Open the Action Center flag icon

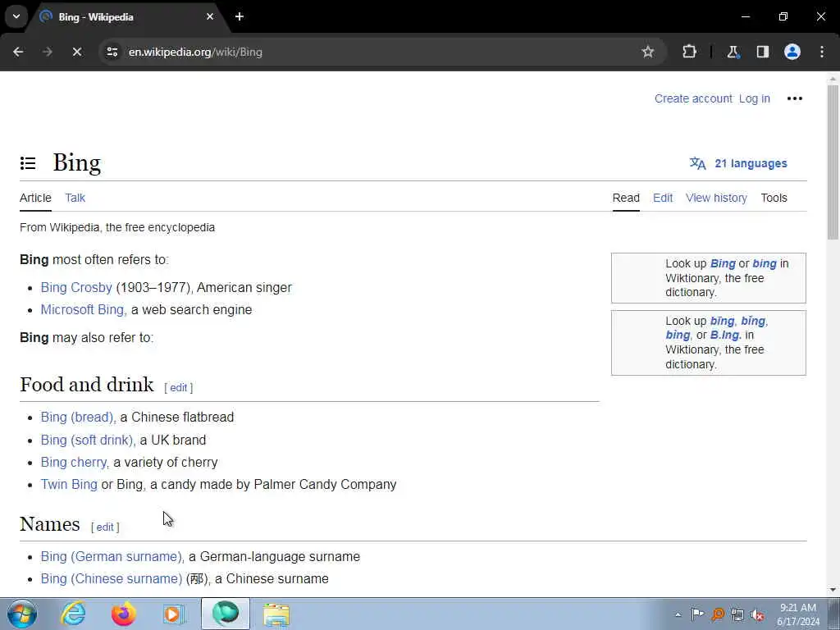coord(697,614)
